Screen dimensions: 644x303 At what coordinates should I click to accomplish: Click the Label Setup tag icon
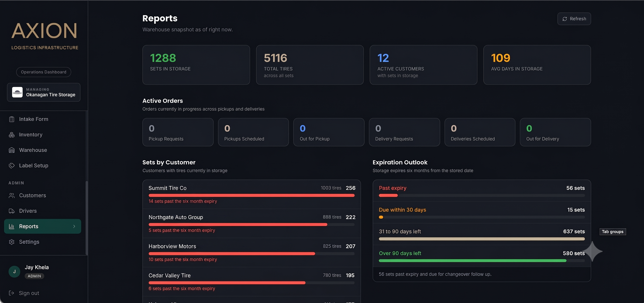click(x=11, y=166)
